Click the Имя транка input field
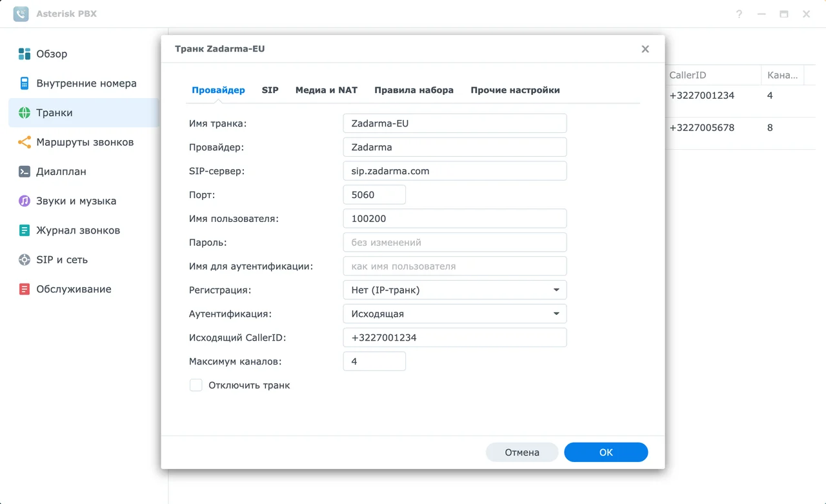The image size is (826, 504). 455,123
